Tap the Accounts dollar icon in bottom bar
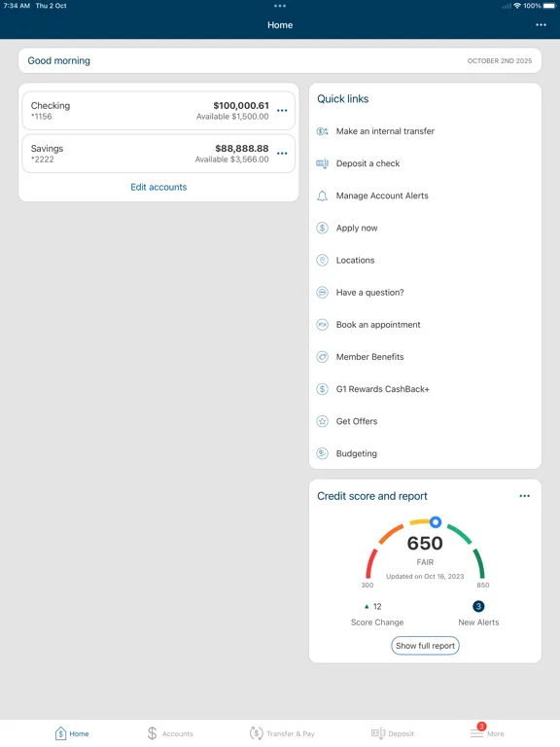This screenshot has height=747, width=560. coord(152,733)
